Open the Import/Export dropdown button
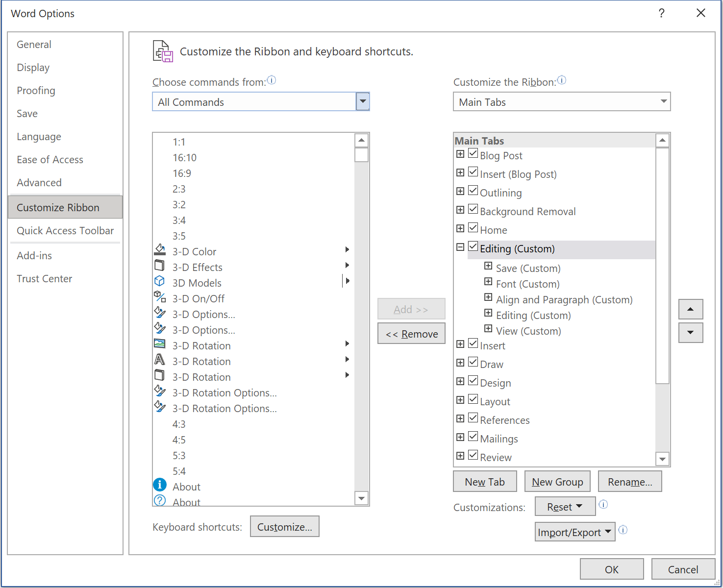Viewport: 723px width, 588px height. pos(575,532)
